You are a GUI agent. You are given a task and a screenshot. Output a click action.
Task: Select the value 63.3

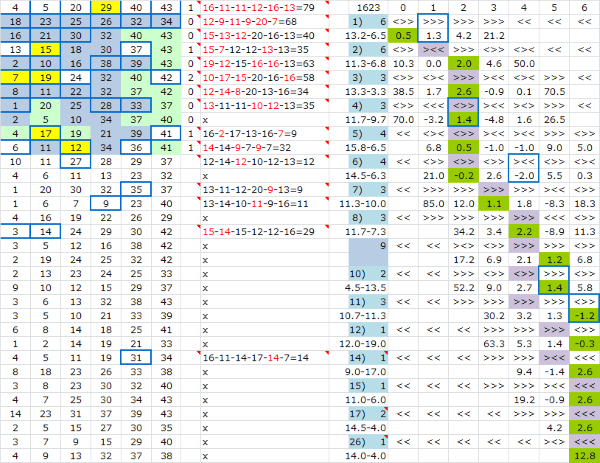pos(494,344)
